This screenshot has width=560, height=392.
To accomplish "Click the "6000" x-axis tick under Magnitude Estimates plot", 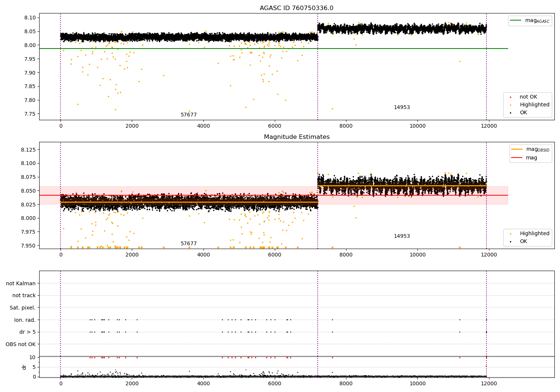I will [275, 255].
